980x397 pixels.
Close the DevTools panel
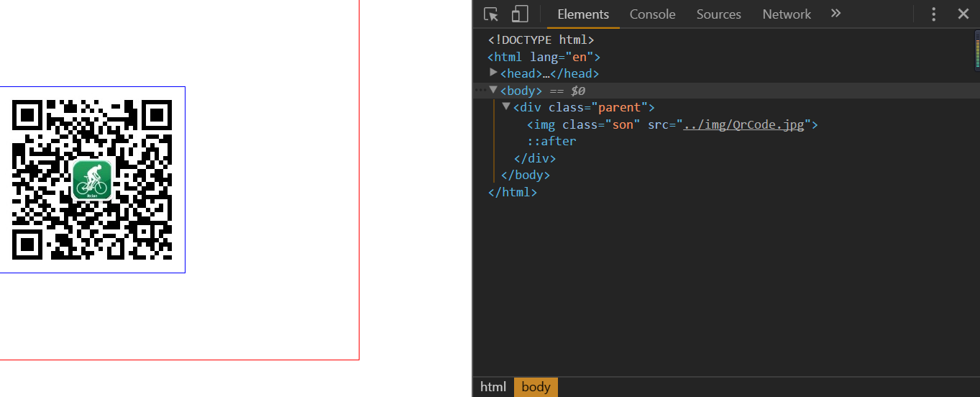point(963,14)
